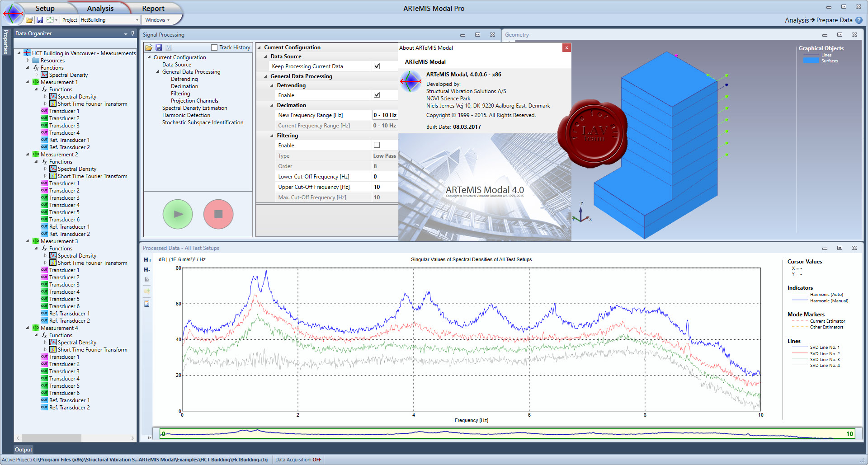
Task: Select the HCT Building project root icon
Action: (27, 53)
